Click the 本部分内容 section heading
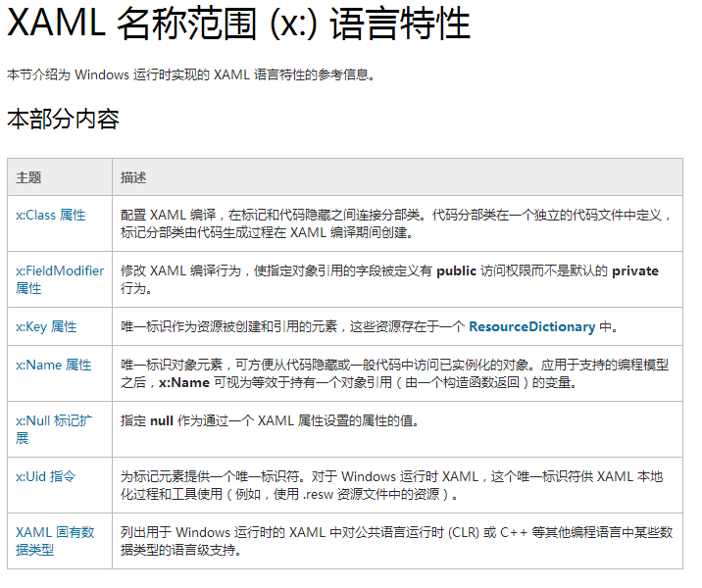Screen dimensions: 702x588 pos(63,119)
